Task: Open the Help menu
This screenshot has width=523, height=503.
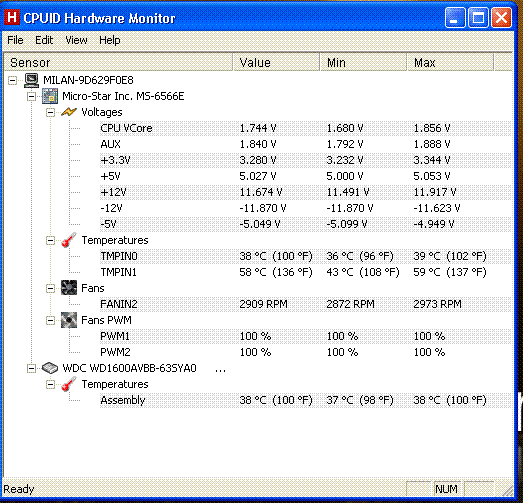Action: click(110, 40)
